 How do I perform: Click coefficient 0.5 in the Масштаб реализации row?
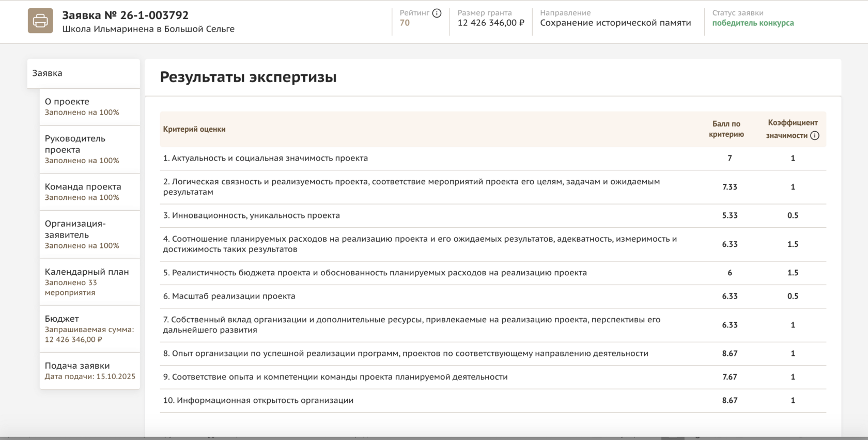[x=793, y=296]
